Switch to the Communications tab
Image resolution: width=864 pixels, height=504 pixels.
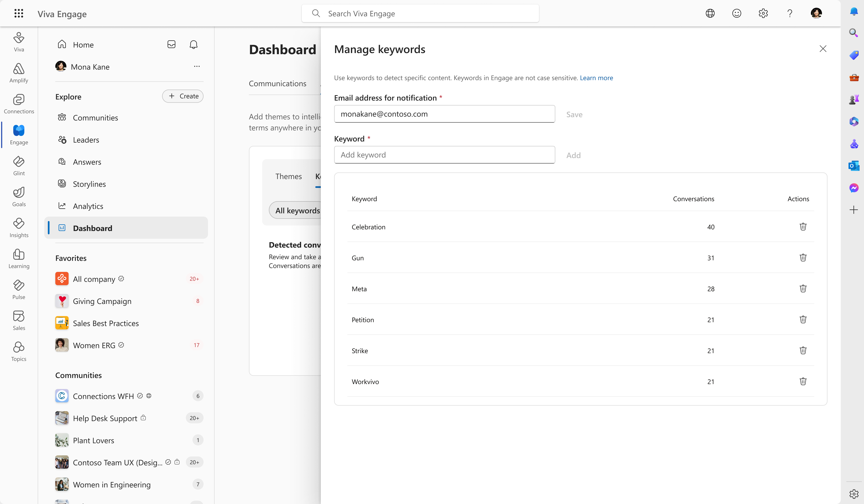pos(277,84)
